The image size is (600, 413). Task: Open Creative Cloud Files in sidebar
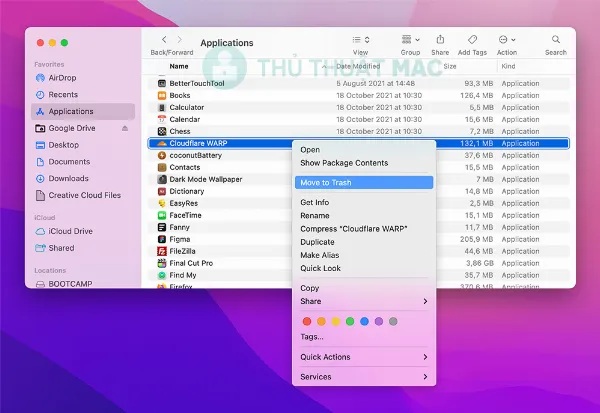(83, 195)
